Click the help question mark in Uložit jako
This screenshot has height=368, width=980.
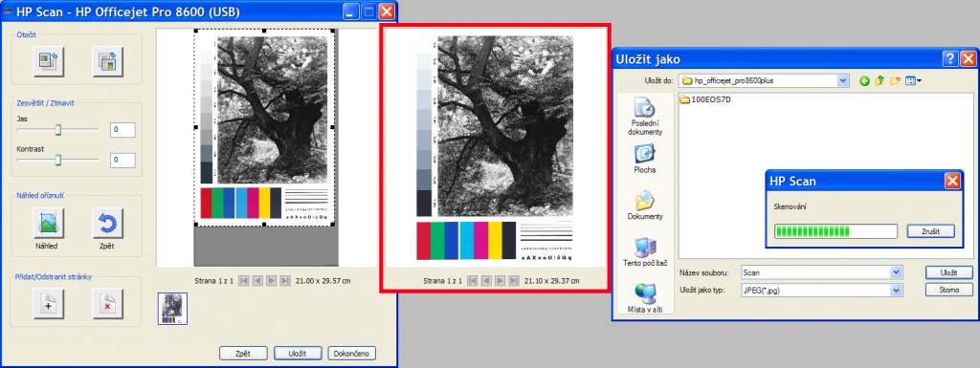click(950, 58)
